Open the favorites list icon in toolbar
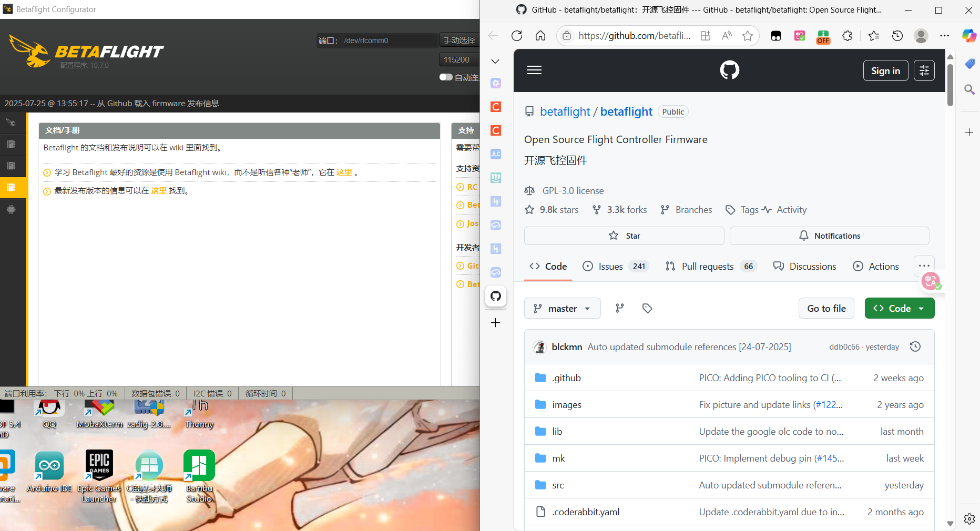The image size is (980, 531). coord(874,36)
